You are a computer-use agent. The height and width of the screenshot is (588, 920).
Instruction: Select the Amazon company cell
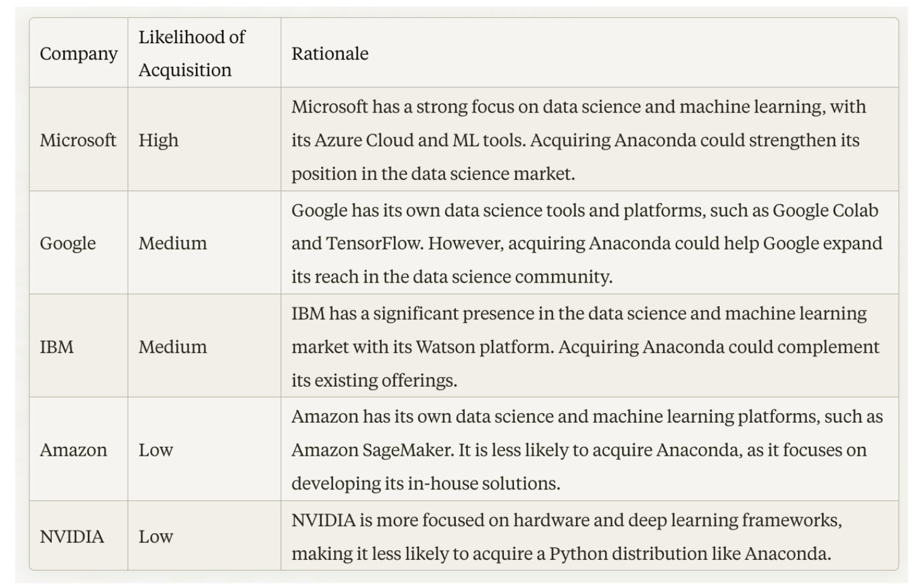click(78, 450)
